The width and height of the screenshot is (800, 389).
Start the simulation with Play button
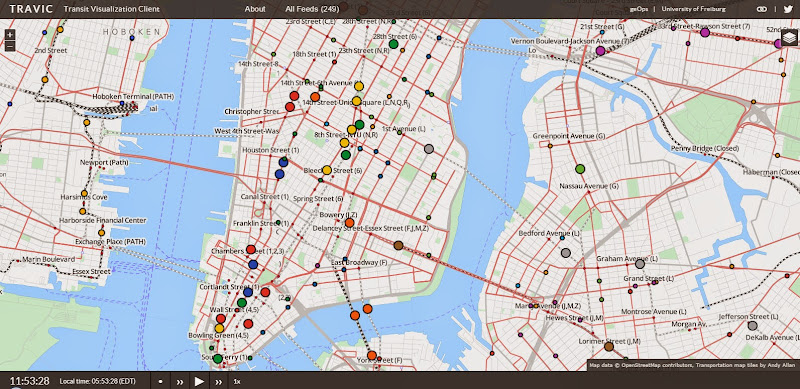(199, 381)
